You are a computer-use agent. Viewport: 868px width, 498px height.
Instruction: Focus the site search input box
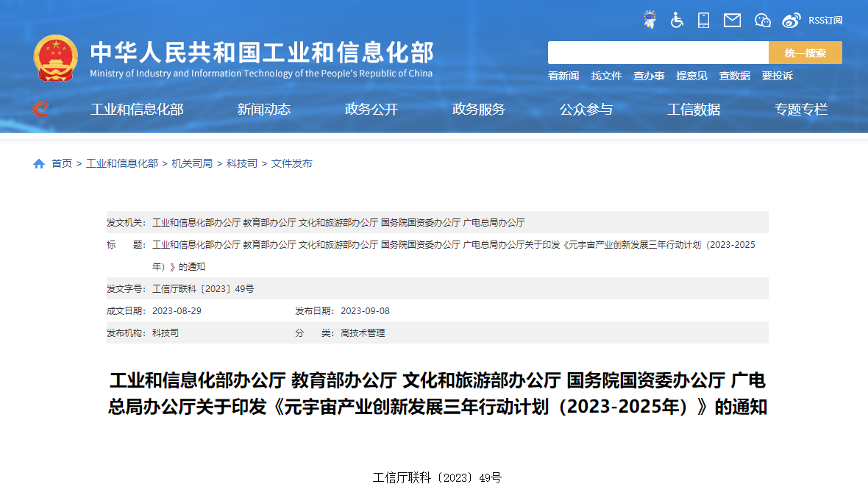click(658, 53)
